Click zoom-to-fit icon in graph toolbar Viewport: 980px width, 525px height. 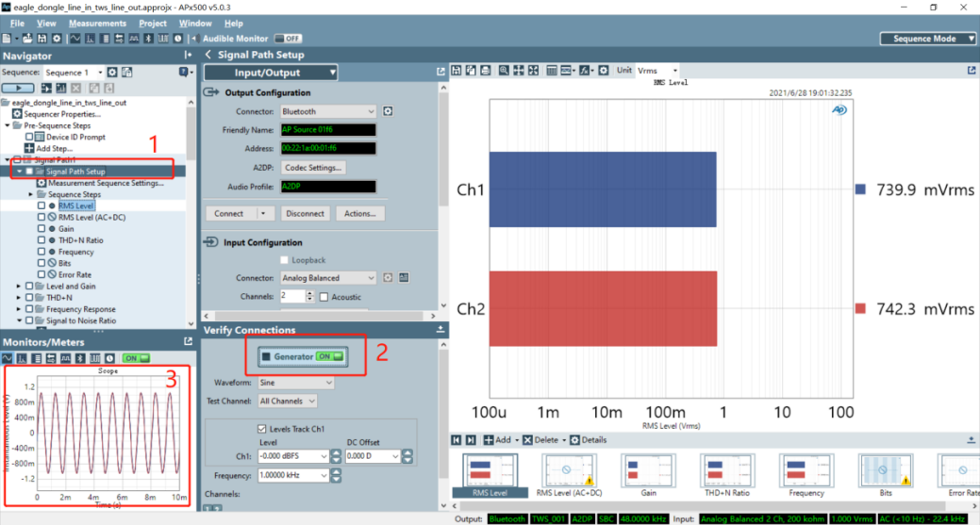click(x=533, y=71)
